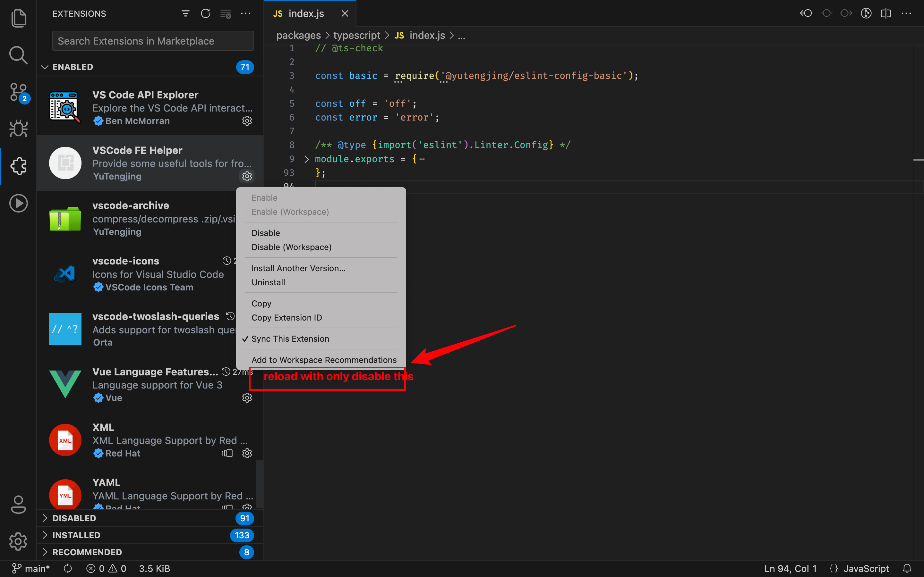This screenshot has height=577, width=924.
Task: Open the Explorer view in the activity bar
Action: pos(18,18)
